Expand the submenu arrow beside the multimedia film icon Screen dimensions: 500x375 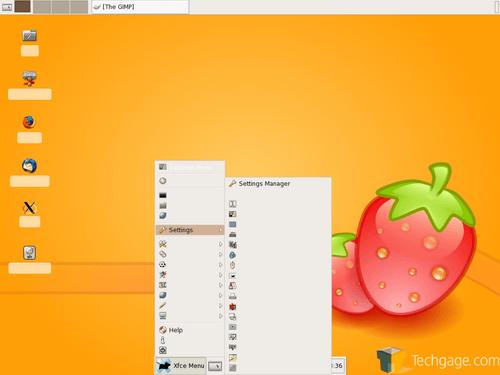[x=220, y=285]
